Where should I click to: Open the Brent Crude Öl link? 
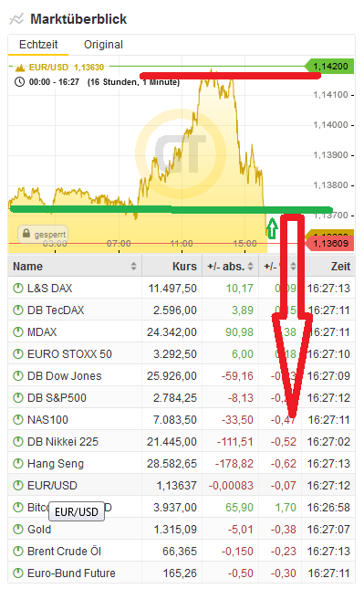pyautogui.click(x=65, y=551)
